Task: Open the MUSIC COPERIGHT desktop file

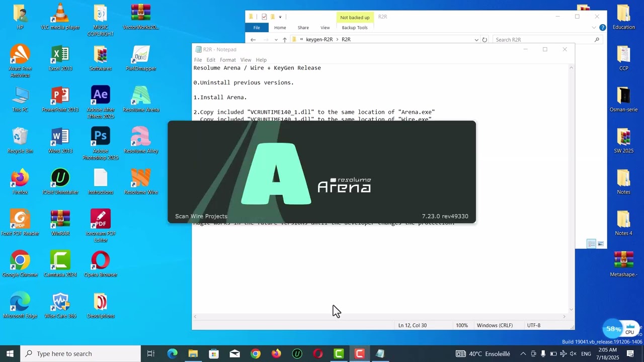Action: [101, 20]
